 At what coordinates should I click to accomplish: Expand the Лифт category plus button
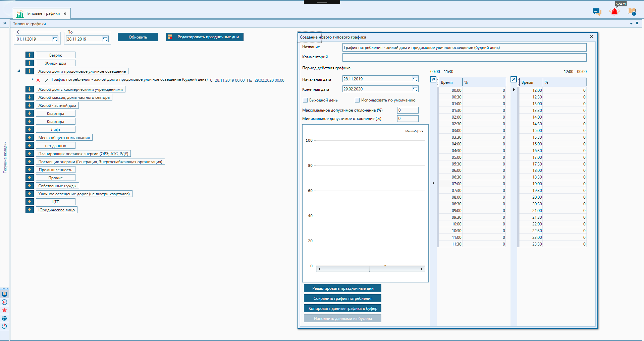(x=30, y=130)
